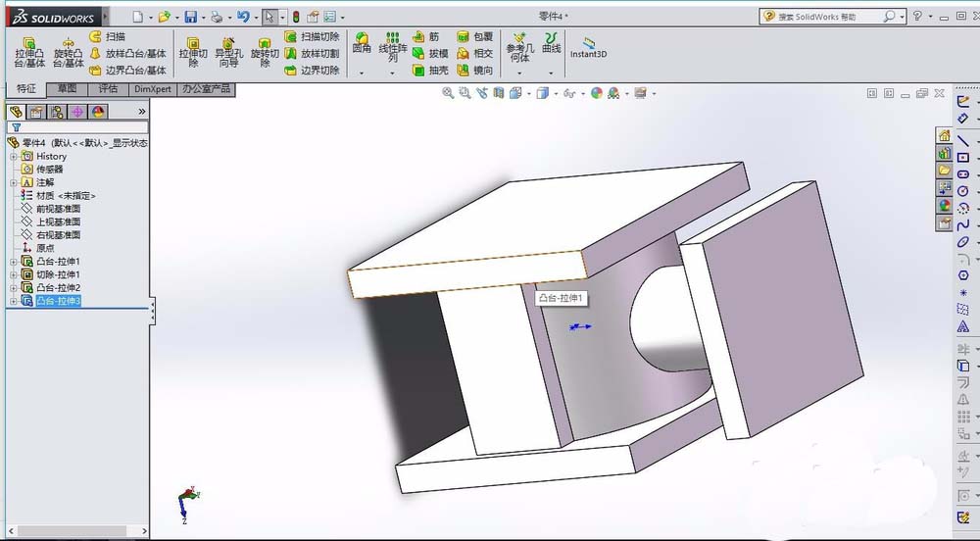Screen dimensions: 980x541
Task: Expand the SolidWorks menu flyout arrow
Action: point(106,17)
